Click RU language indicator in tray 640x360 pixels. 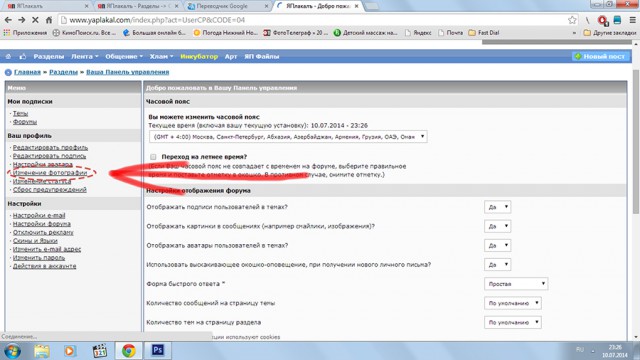[580, 349]
